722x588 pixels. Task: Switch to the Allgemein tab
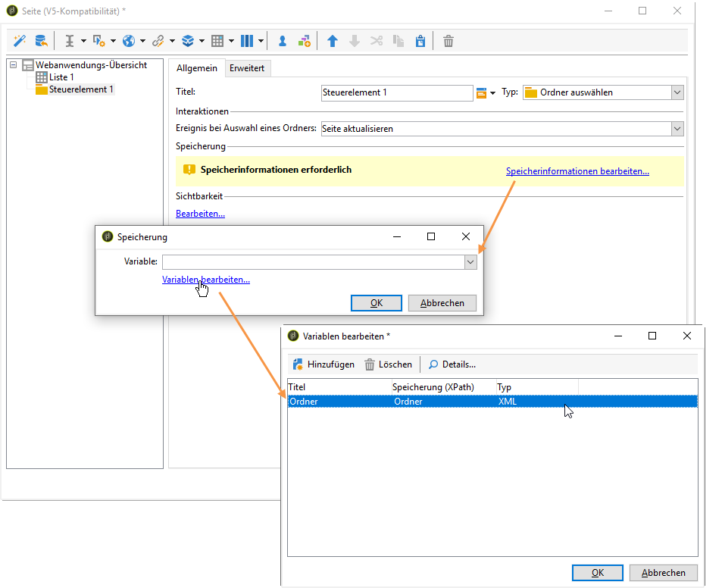197,68
